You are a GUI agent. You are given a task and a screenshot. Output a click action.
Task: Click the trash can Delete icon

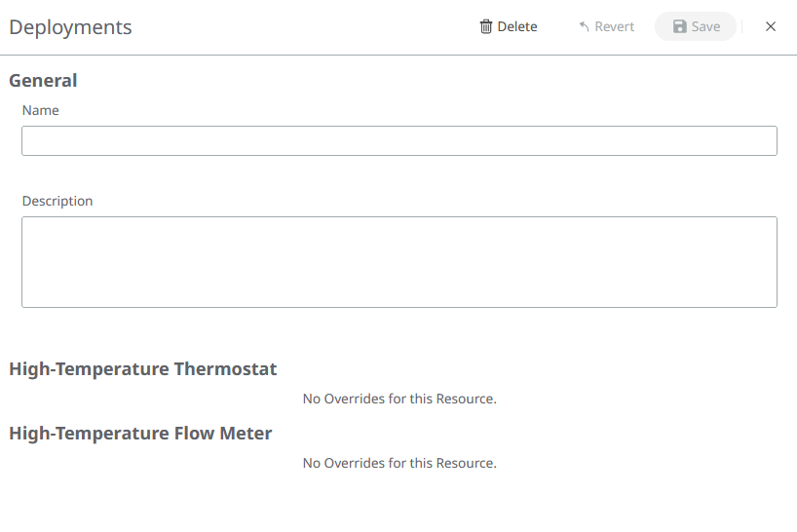(486, 27)
